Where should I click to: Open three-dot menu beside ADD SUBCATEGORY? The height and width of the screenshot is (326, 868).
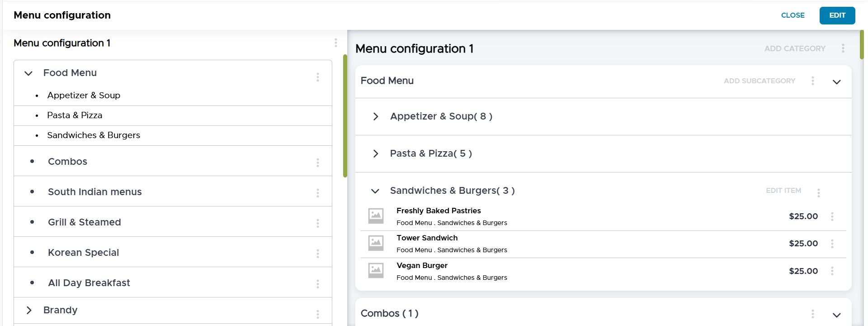point(812,81)
